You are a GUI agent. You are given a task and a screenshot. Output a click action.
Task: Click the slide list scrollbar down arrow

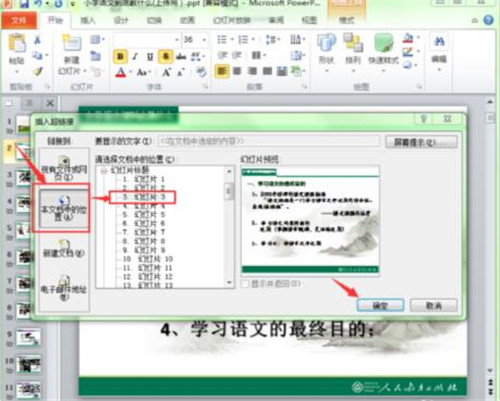(x=229, y=283)
